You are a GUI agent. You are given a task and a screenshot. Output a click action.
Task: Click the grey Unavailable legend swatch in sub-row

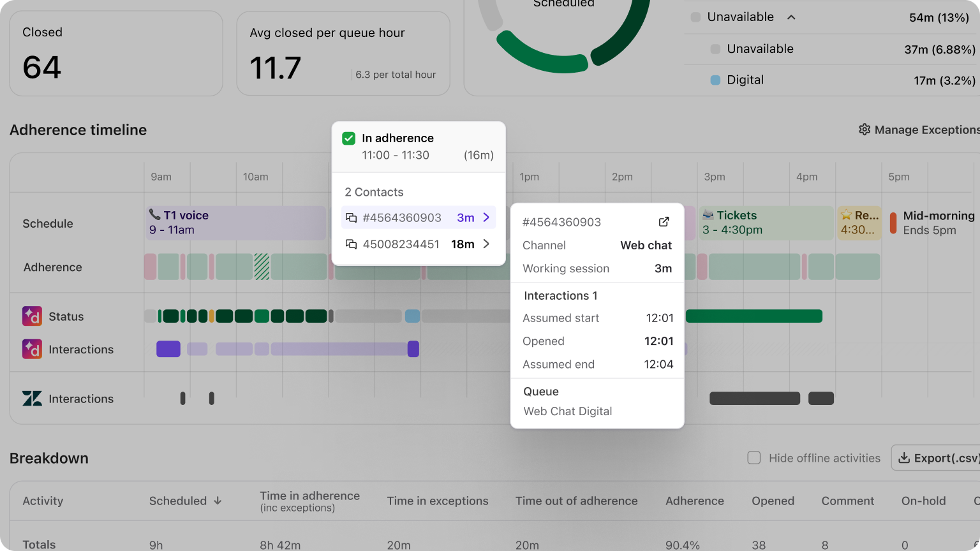click(715, 49)
